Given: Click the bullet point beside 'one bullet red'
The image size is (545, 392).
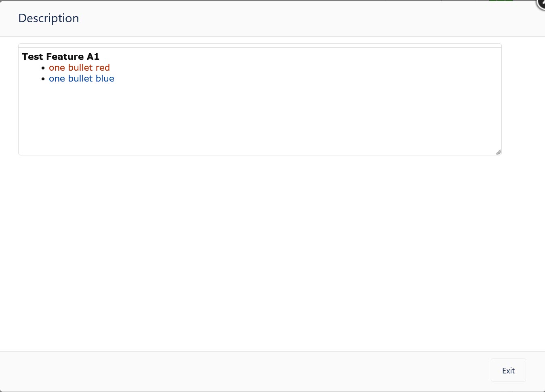Looking at the screenshot, I should click(43, 68).
